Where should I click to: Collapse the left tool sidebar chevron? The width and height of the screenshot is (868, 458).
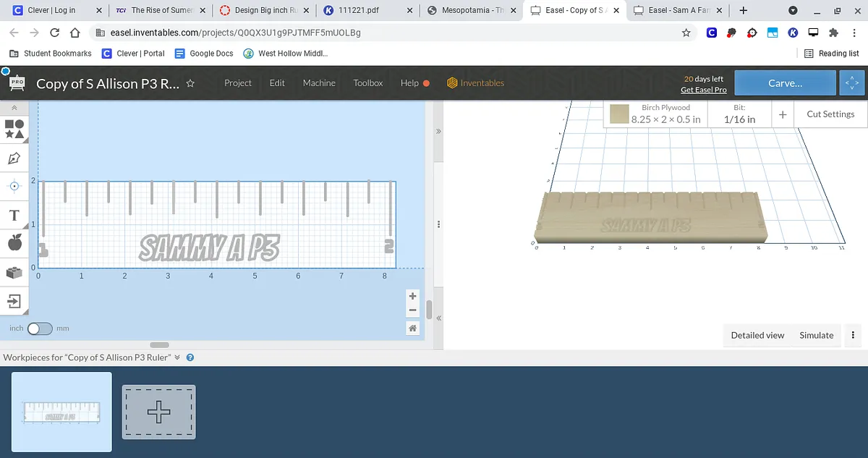click(14, 107)
